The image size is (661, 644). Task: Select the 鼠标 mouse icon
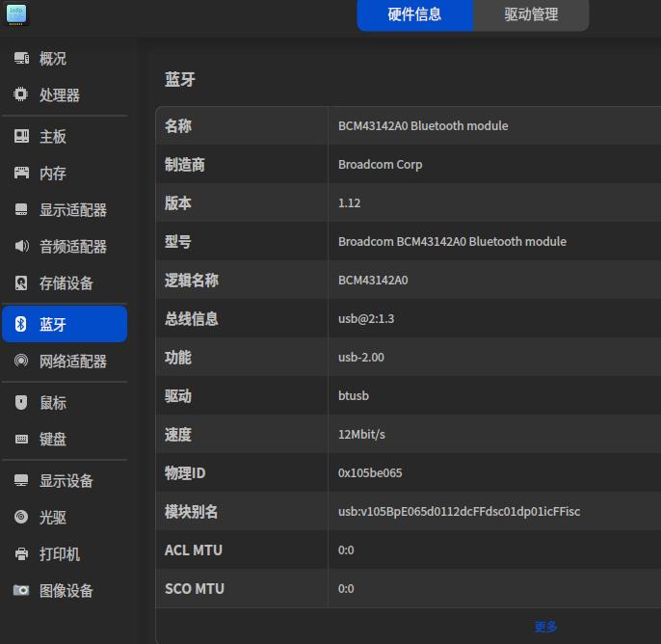21,402
